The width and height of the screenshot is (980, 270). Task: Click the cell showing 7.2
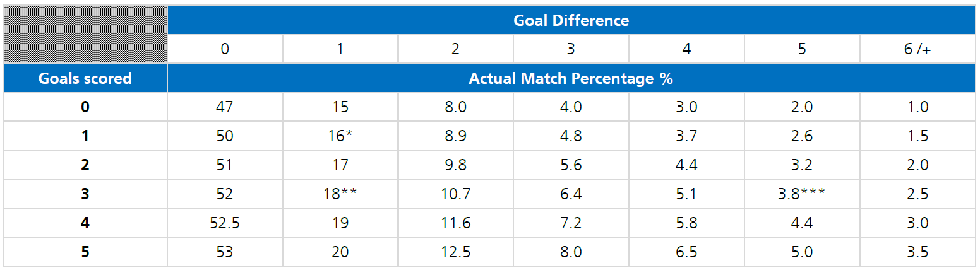click(x=571, y=223)
